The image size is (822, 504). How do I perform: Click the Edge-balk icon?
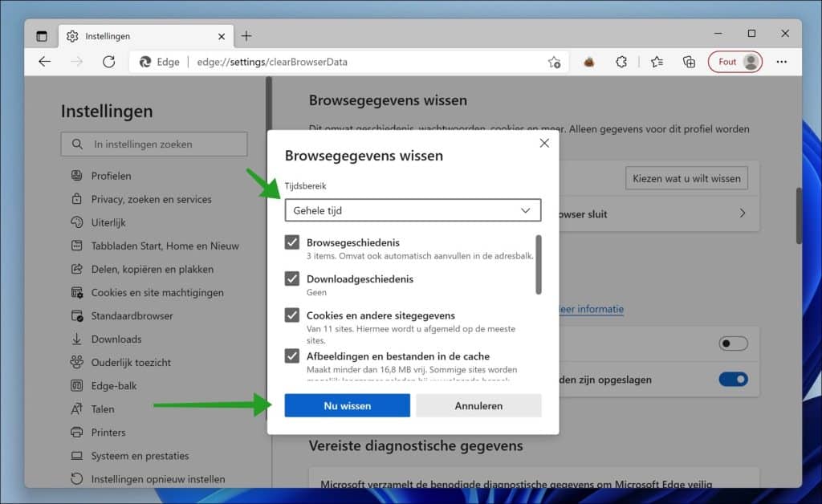click(x=76, y=385)
